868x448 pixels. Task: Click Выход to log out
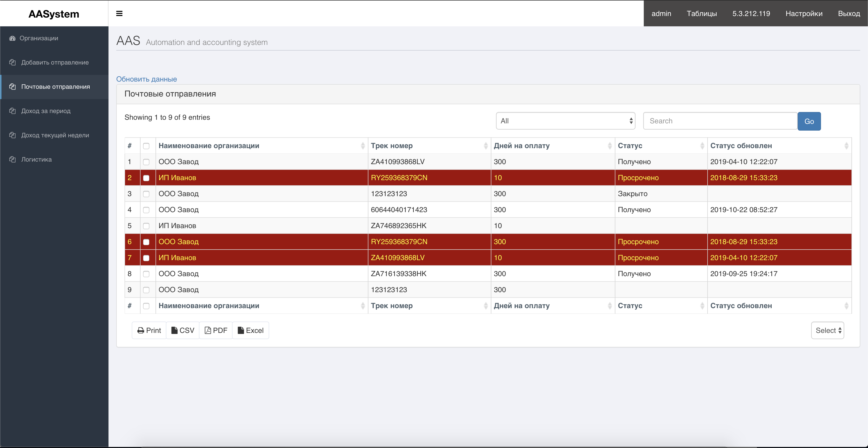click(x=849, y=13)
